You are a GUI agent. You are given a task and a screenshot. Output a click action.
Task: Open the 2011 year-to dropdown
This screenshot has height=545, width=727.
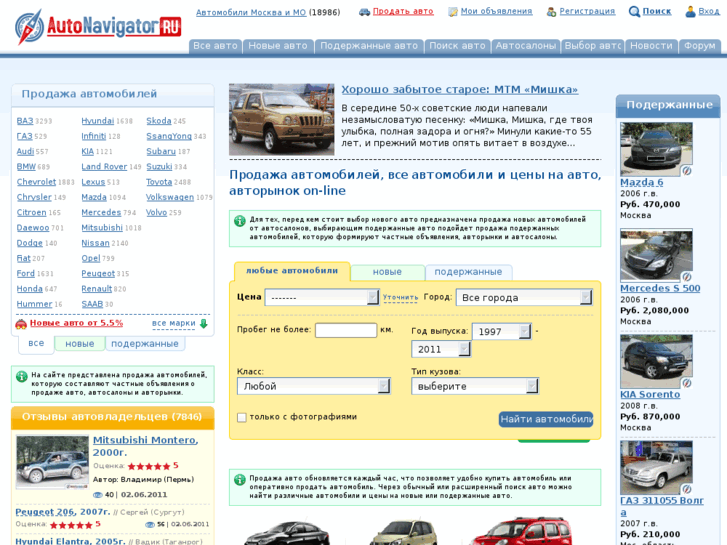(x=441, y=349)
